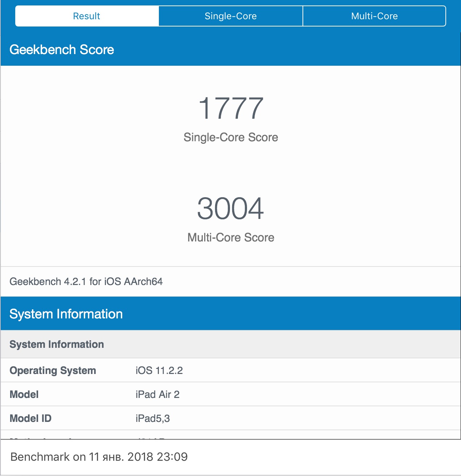Screen dimensions: 461x476
Task: Select the iPad5,3 value
Action: pos(153,418)
